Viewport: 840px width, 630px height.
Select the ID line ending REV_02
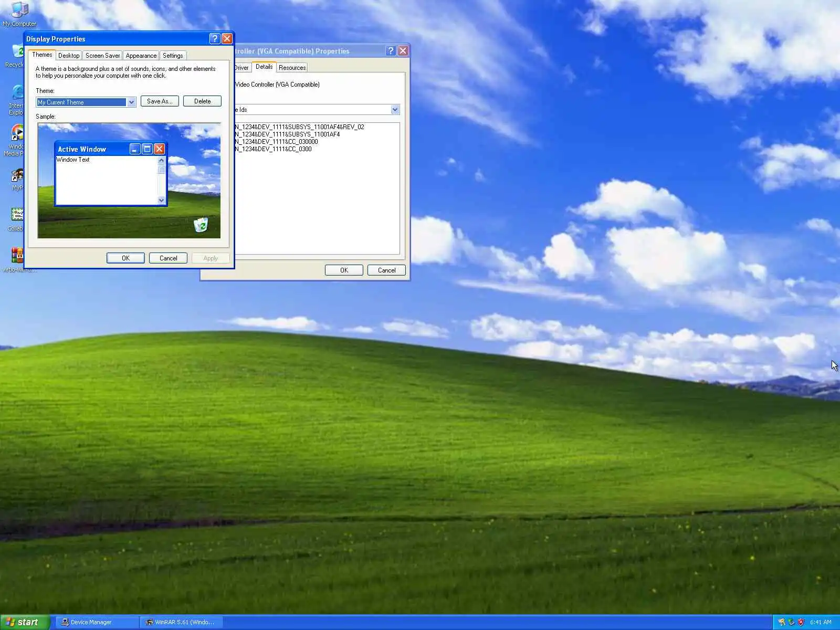pos(299,127)
